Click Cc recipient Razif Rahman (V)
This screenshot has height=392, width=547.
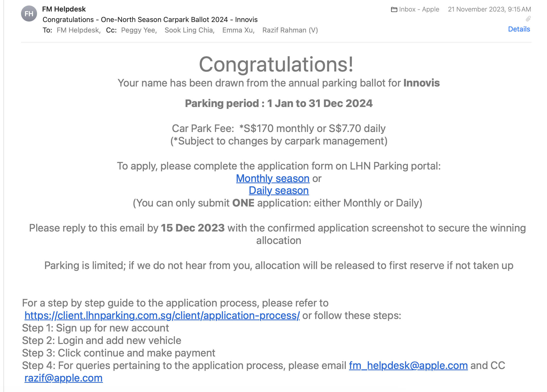point(290,30)
